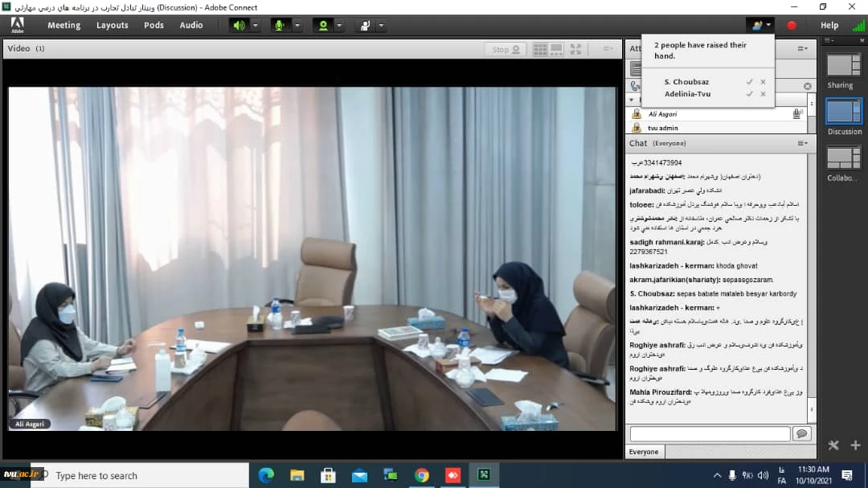Click the circled X in Attendees pod
Image resolution: width=868 pixels, height=488 pixels.
[808, 86]
